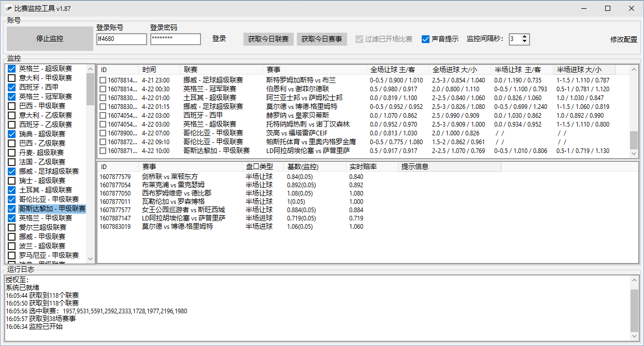
Task: Click the app icon in title bar
Action: click(8, 8)
